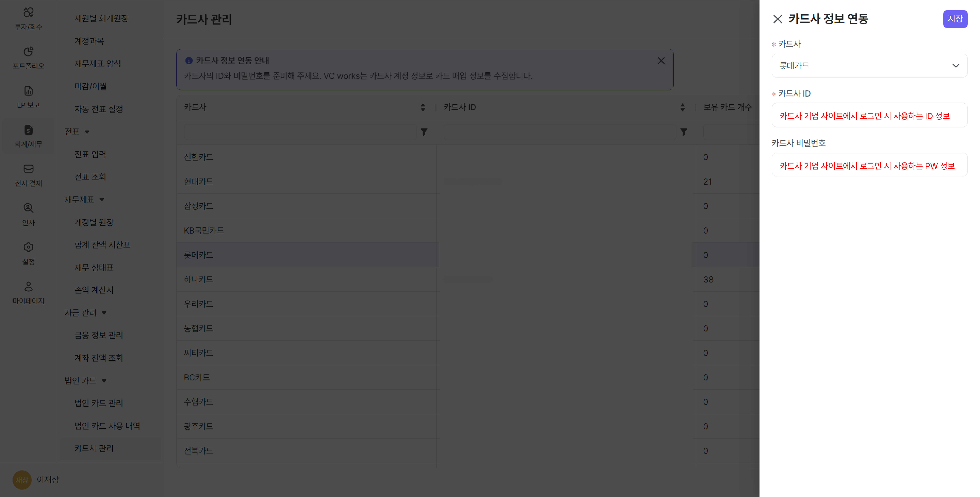This screenshot has width=980, height=497.
Task: Open the 계정과목 menu item
Action: (x=89, y=41)
